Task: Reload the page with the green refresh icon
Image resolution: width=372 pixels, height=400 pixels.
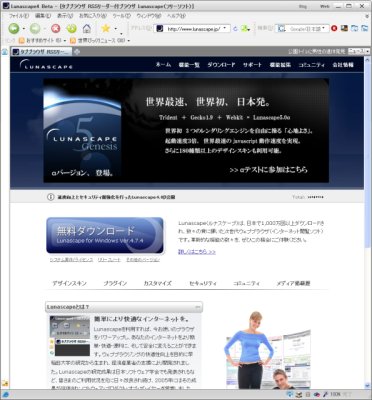Action: point(71,29)
